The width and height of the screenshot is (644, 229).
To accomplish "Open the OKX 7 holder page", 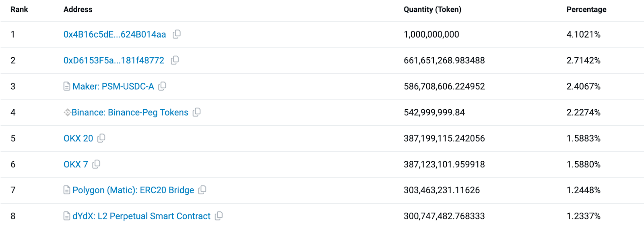I will pyautogui.click(x=76, y=164).
